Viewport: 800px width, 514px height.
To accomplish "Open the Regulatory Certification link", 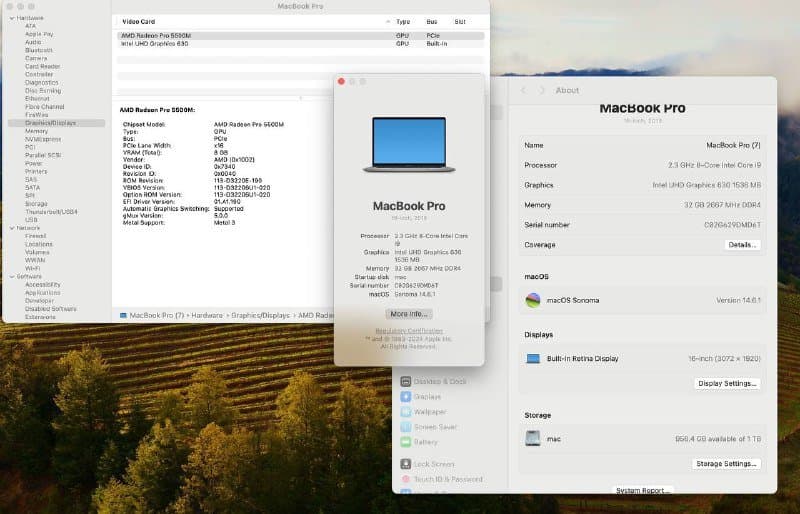I will click(409, 331).
